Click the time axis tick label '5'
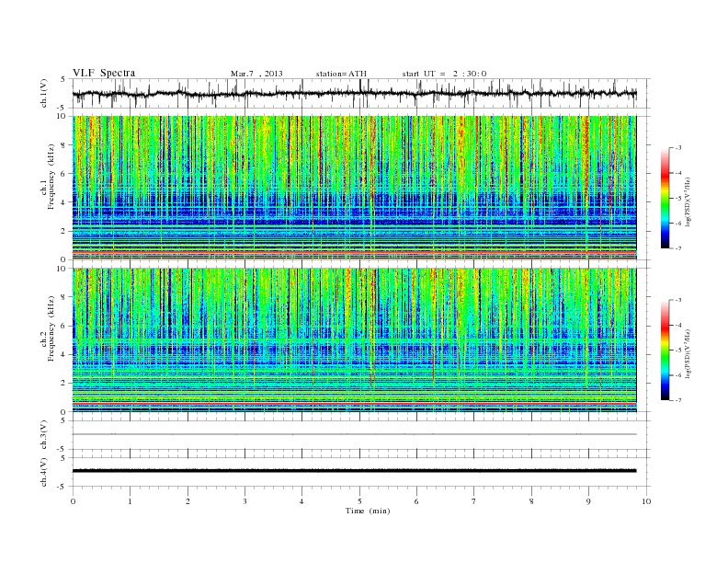 point(359,501)
